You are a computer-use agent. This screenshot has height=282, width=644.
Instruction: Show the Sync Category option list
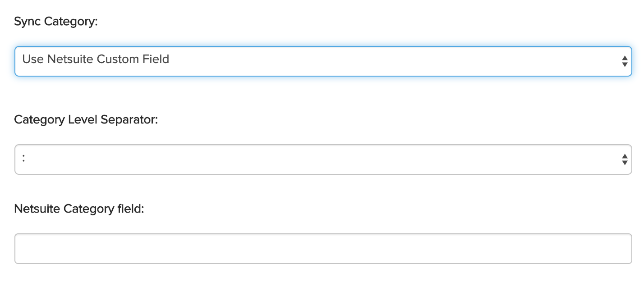pyautogui.click(x=323, y=61)
